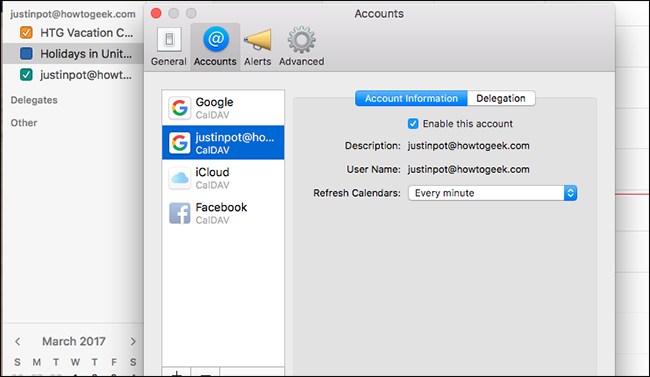Select the Facebook account
The height and width of the screenshot is (377, 650).
[223, 213]
